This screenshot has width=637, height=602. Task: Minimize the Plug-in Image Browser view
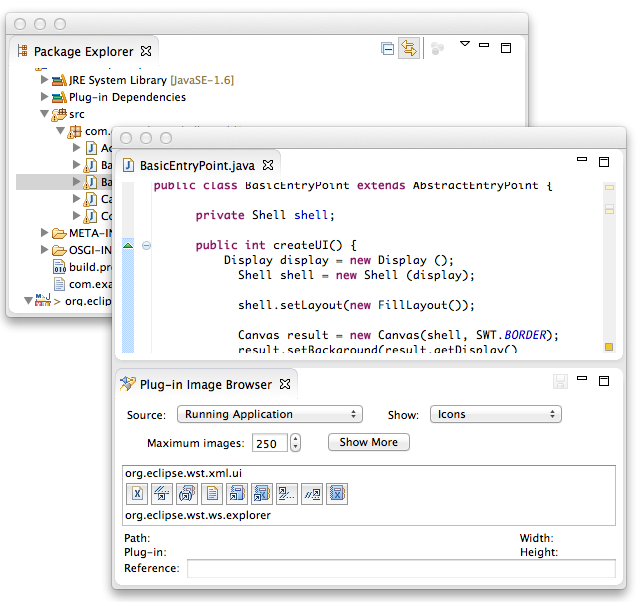582,378
